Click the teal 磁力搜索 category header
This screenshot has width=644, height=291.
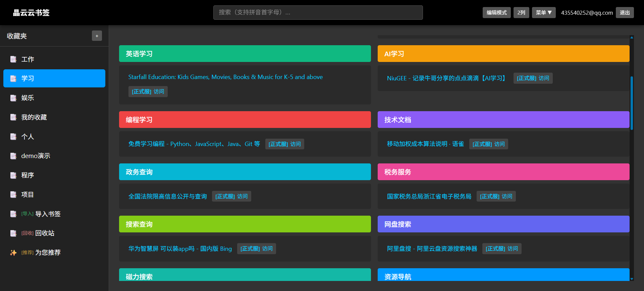coord(245,275)
